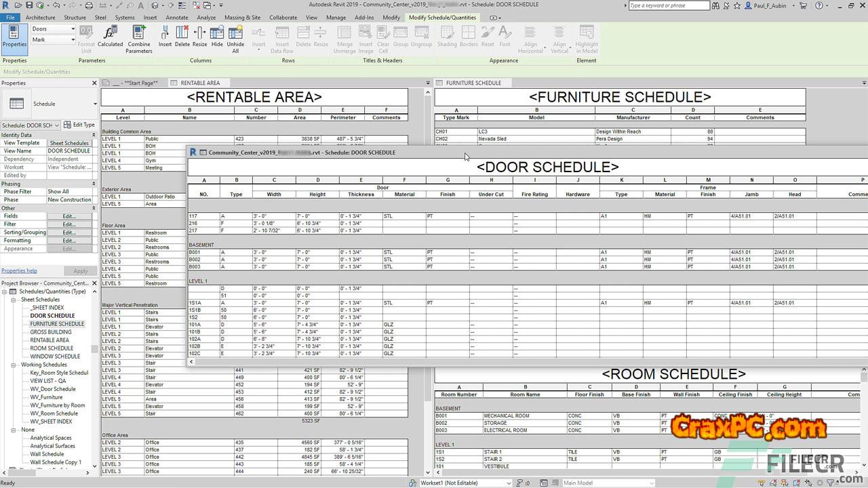Open the Annotate ribbon tab

pyautogui.click(x=177, y=18)
